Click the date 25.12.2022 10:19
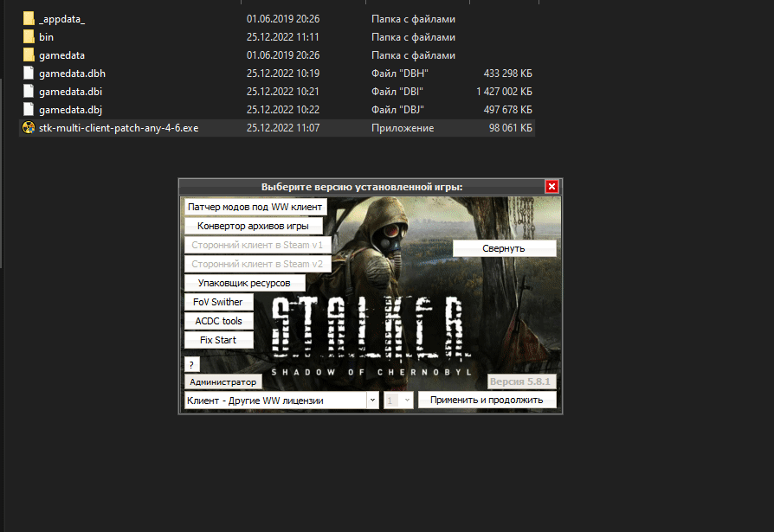The image size is (774, 532). (x=283, y=74)
